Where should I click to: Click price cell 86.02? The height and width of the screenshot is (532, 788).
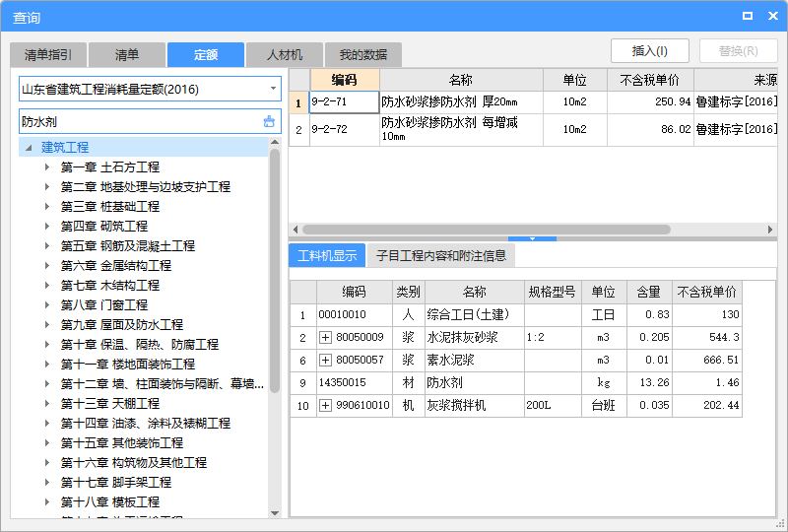point(650,130)
